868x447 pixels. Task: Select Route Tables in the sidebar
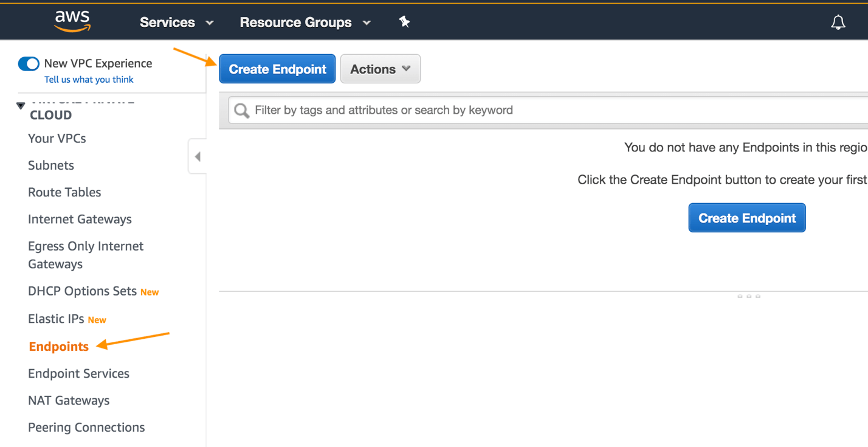pyautogui.click(x=64, y=192)
